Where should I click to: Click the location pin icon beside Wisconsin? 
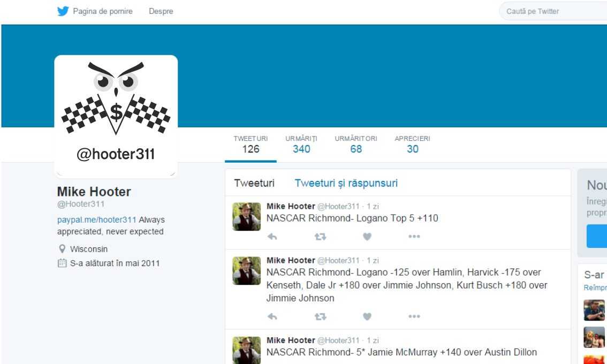click(62, 248)
